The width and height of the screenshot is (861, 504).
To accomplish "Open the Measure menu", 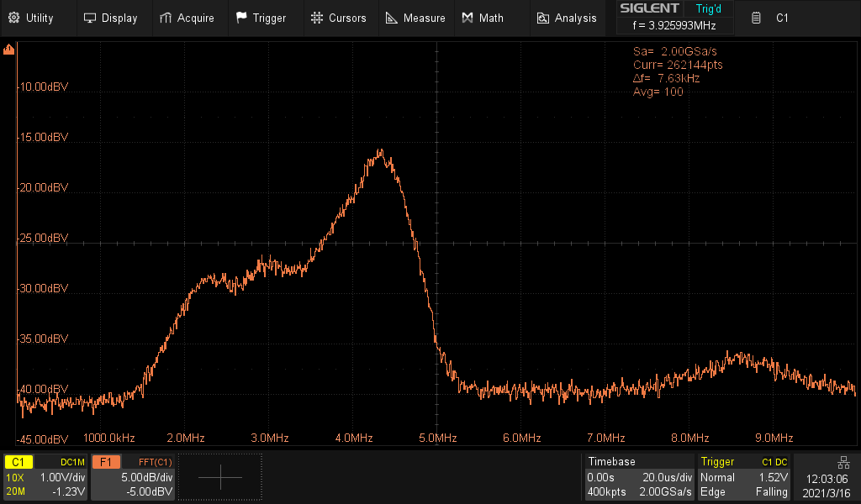I will [415, 18].
